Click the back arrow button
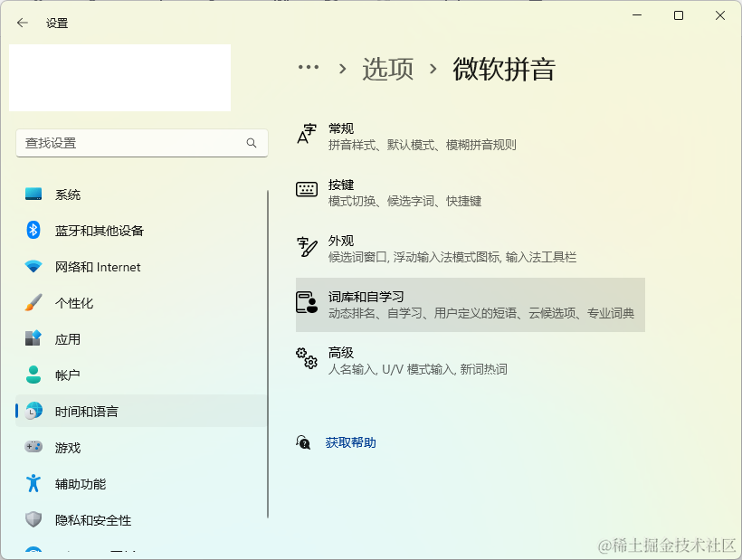 [x=21, y=23]
